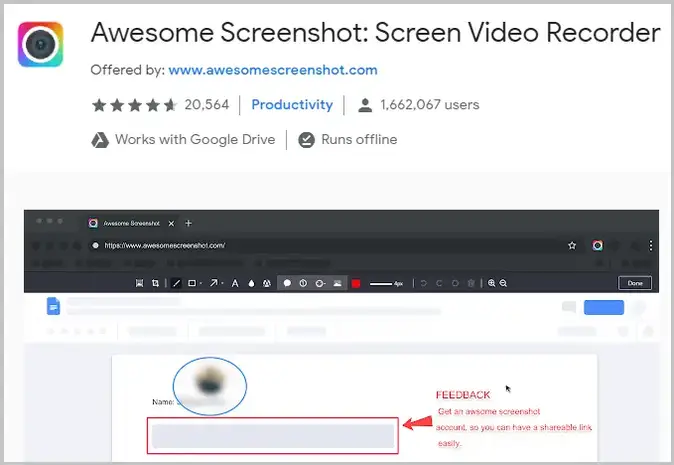Click the blue Share button in Docs
Image resolution: width=674 pixels, height=465 pixels.
coord(604,307)
